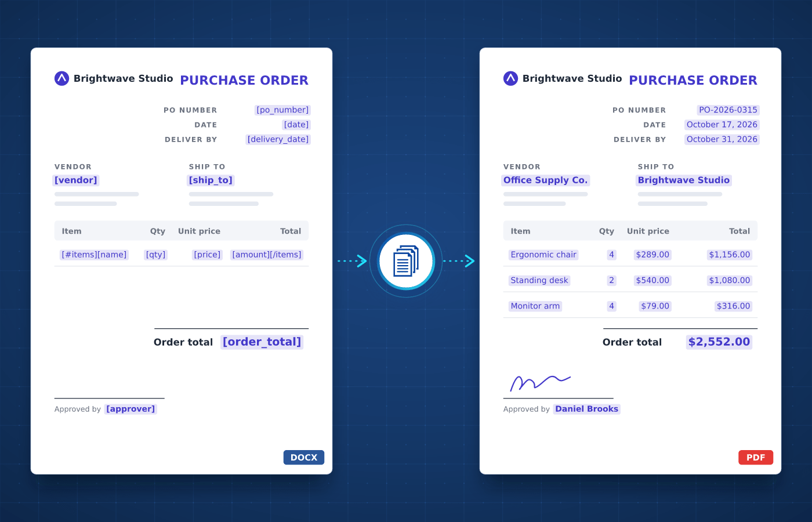Click the Brightwave logo icon in the DOCX template
Screen dimensions: 812x522
[x=62, y=78]
